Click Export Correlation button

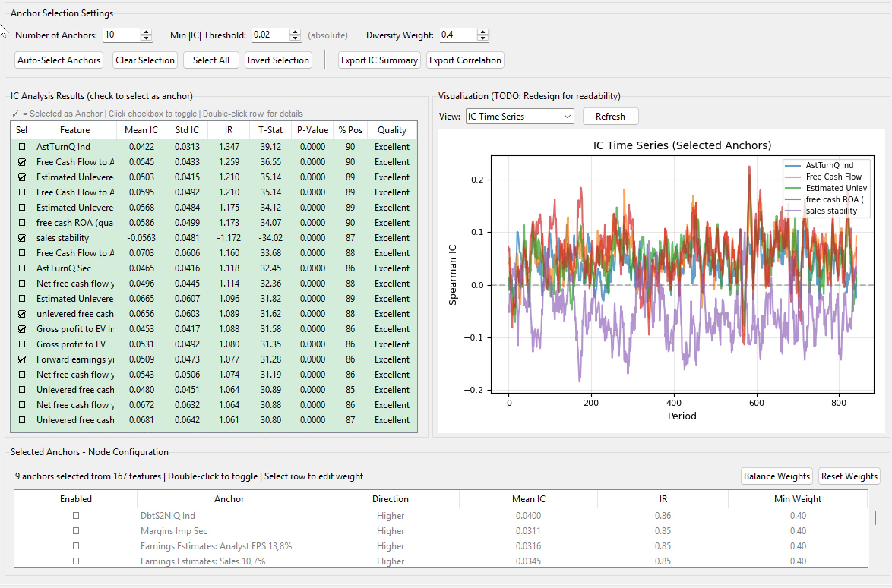coord(465,60)
